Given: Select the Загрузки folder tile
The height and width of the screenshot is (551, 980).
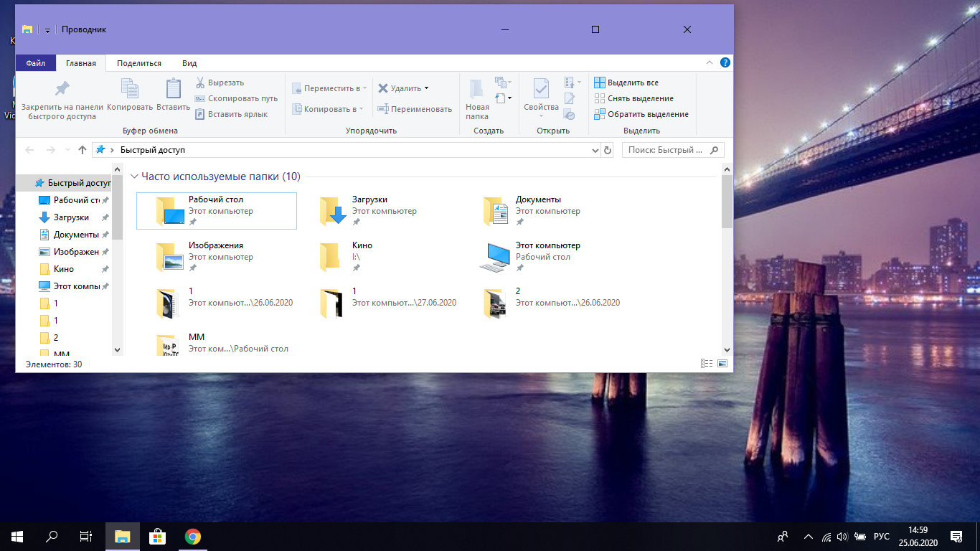Looking at the screenshot, I should (380, 211).
